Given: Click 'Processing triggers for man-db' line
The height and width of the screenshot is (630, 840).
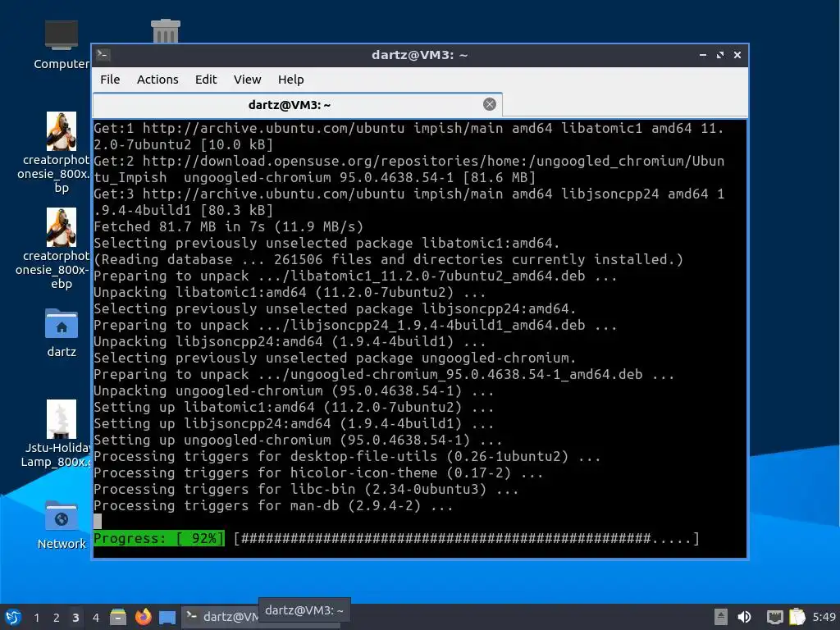Looking at the screenshot, I should click(x=273, y=505).
